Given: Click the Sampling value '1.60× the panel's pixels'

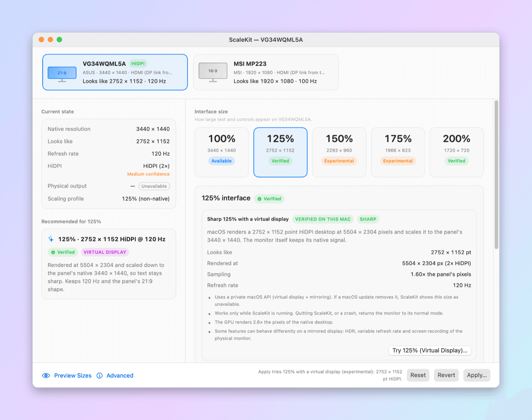Looking at the screenshot, I should tap(441, 274).
